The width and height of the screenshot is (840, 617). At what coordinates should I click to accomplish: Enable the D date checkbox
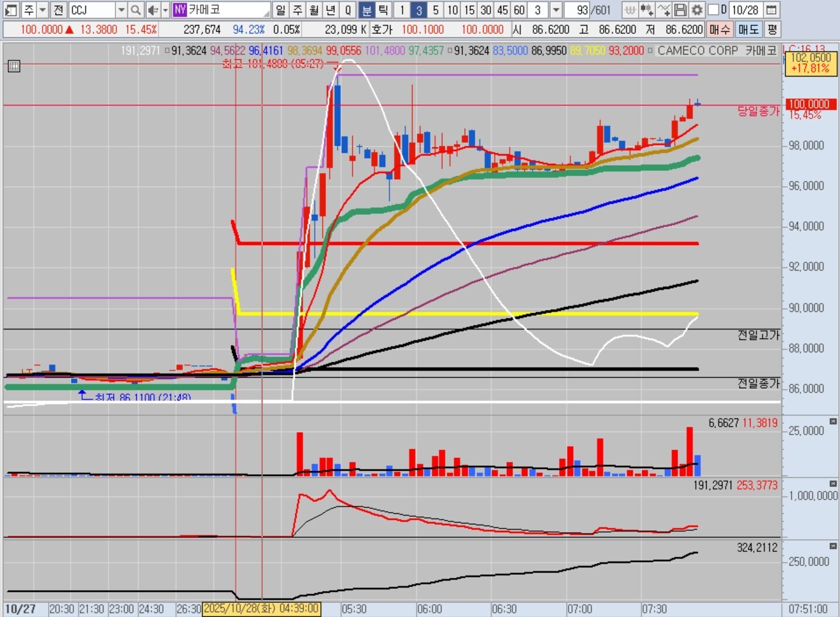click(x=714, y=10)
